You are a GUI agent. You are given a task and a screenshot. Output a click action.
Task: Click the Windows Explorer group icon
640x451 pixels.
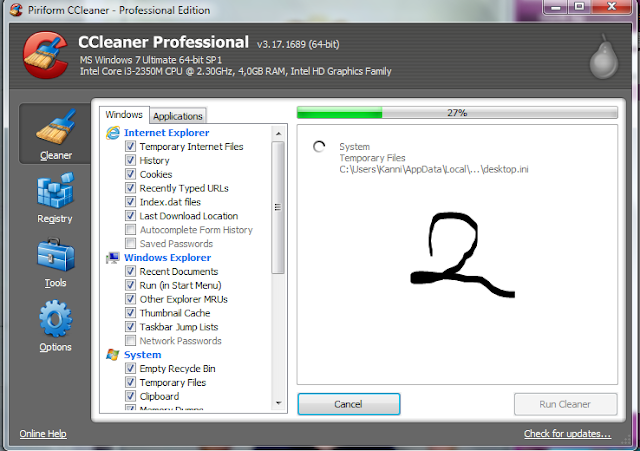pyautogui.click(x=113, y=258)
